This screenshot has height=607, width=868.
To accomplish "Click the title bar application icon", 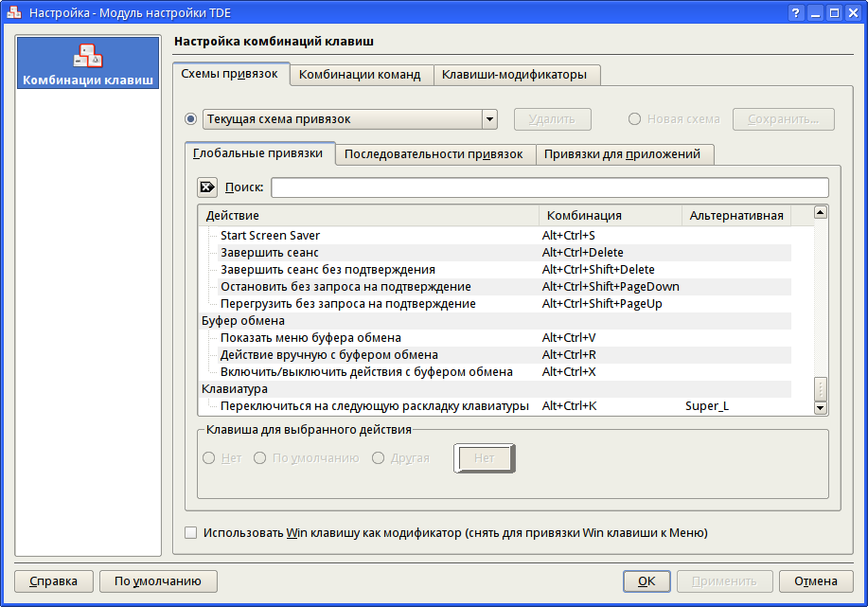I will (14, 13).
